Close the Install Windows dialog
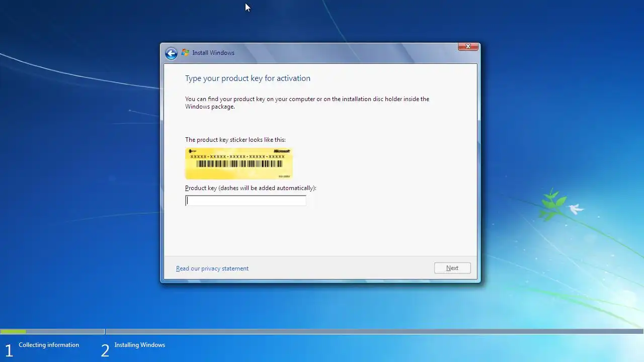The height and width of the screenshot is (362, 644). tap(468, 46)
